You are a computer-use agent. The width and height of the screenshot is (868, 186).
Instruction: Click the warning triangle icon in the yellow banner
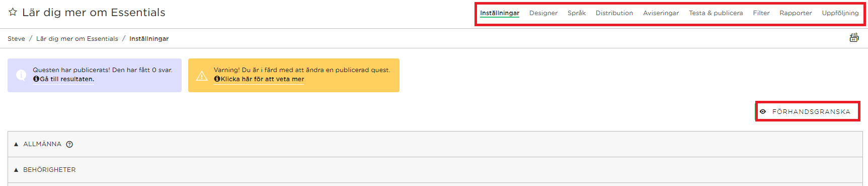[202, 76]
